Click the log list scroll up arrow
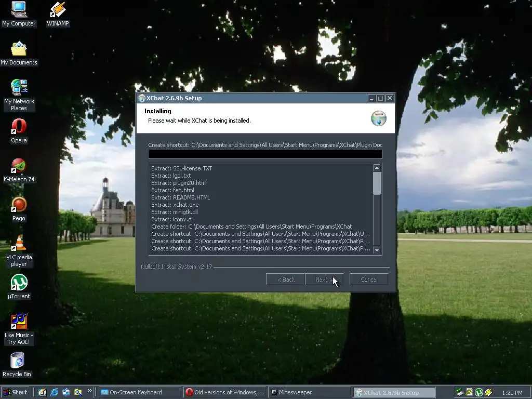This screenshot has height=399, width=532. pos(377,168)
